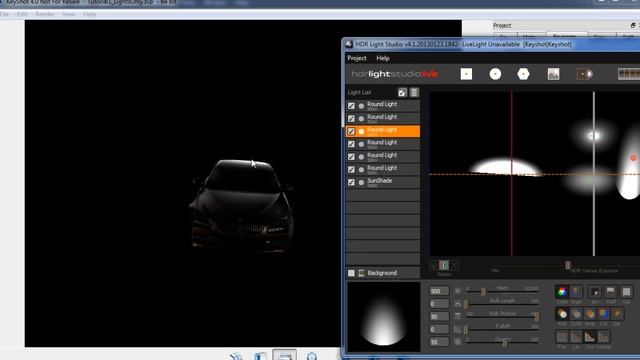Viewport: 640px width, 360px height.
Task: Click the opacity value field showing 55
Action: point(439,342)
